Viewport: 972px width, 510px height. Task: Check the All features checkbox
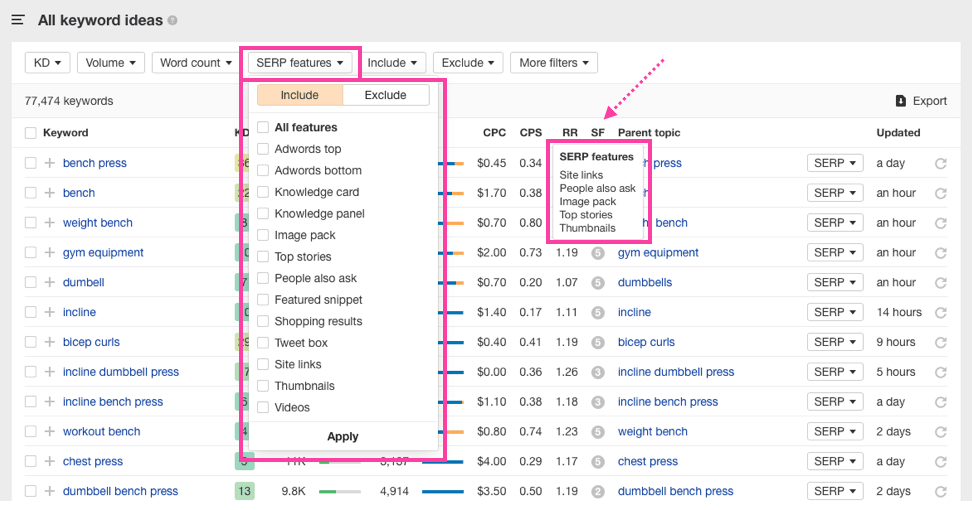(263, 127)
